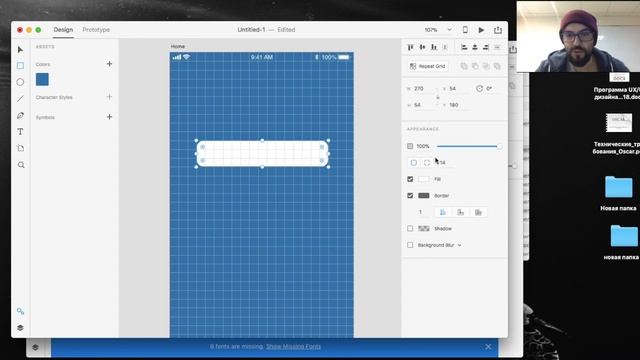The image size is (640, 360).
Task: Click the width field showing 270
Action: pyautogui.click(x=423, y=89)
